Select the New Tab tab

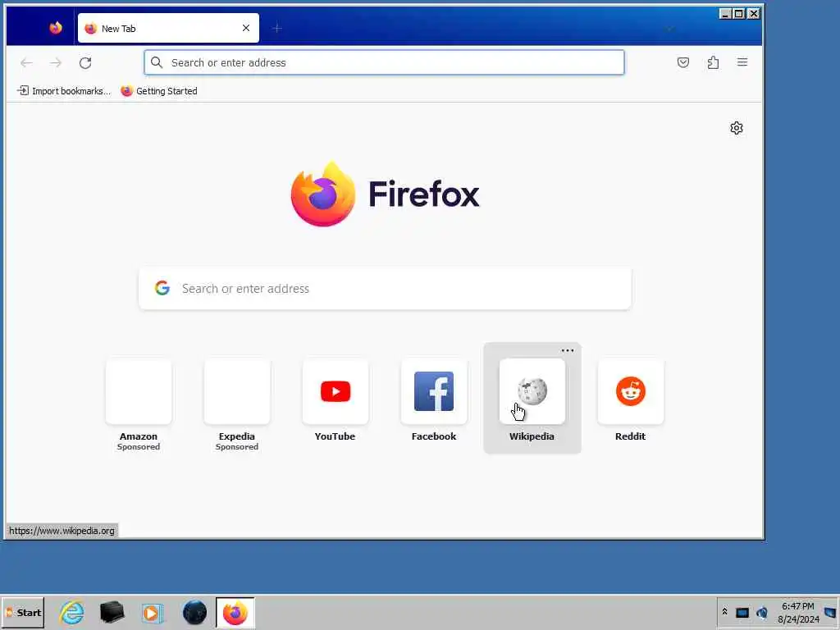(x=168, y=28)
